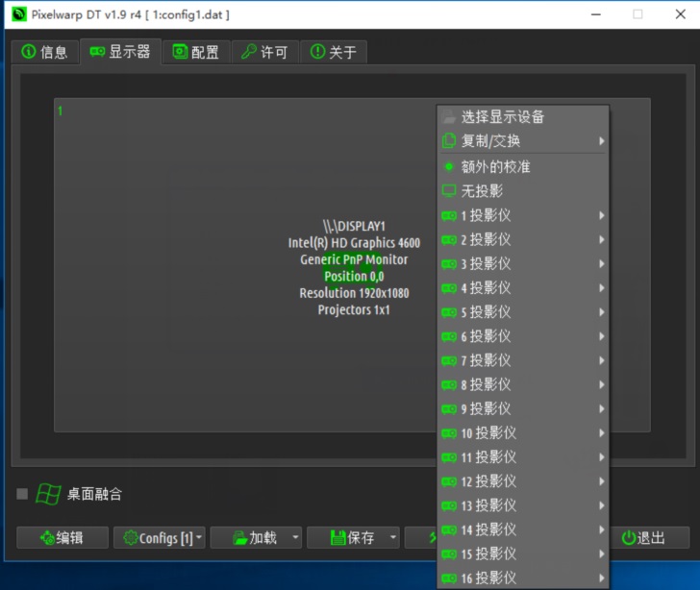Click projector icon for 8 投影仪
The image size is (700, 590).
449,384
